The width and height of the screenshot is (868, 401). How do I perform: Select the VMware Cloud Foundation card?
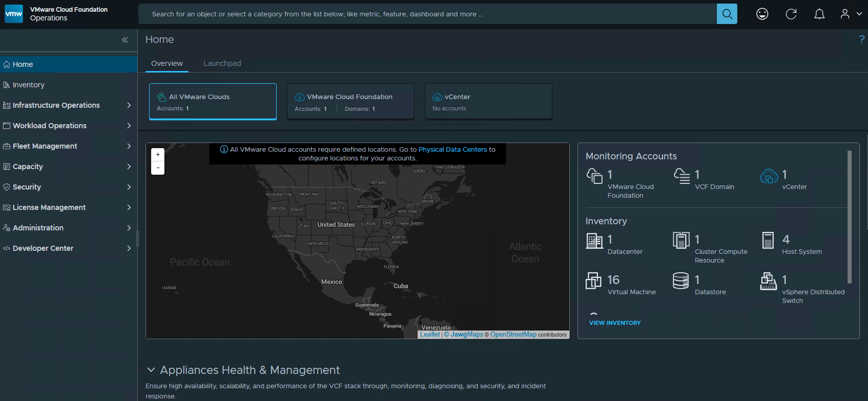[x=351, y=102]
